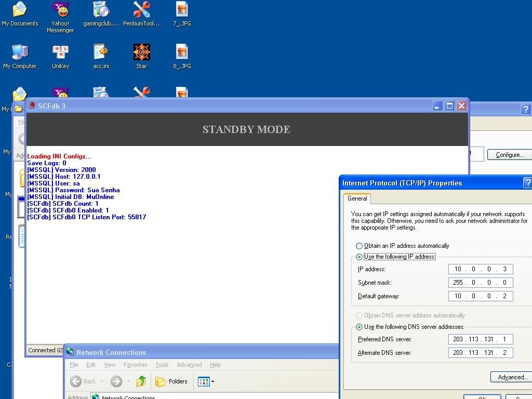Viewport: 532px width, 399px height.
Task: Click the '[MSSQL] Initial DB: MuOnline' log line
Action: pos(71,197)
